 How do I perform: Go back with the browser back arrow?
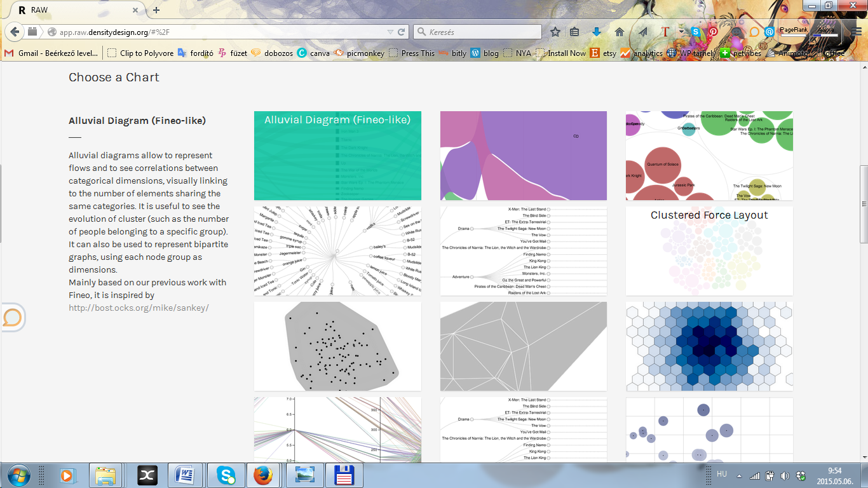click(15, 31)
